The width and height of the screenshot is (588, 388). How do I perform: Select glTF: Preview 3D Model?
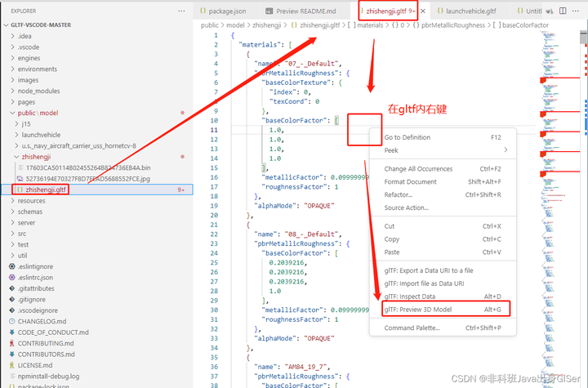pos(443,310)
